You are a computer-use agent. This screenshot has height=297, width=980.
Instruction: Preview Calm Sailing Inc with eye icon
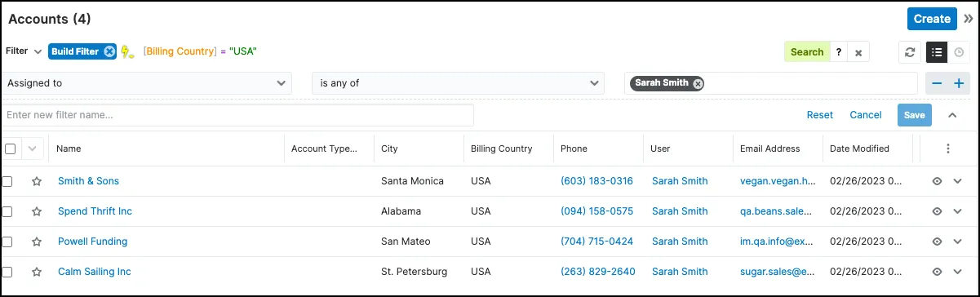coord(938,272)
